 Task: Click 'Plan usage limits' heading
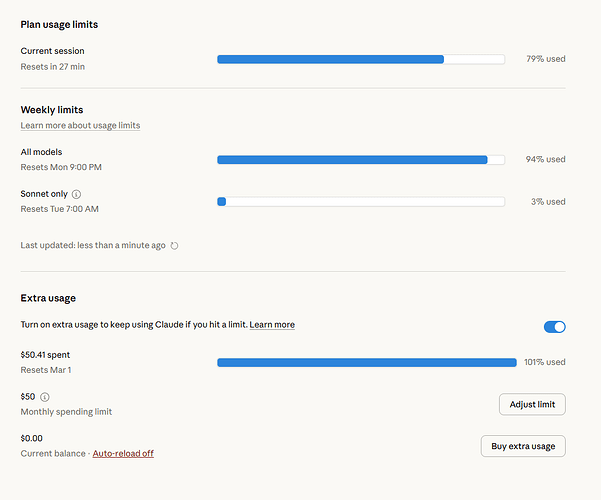59,25
